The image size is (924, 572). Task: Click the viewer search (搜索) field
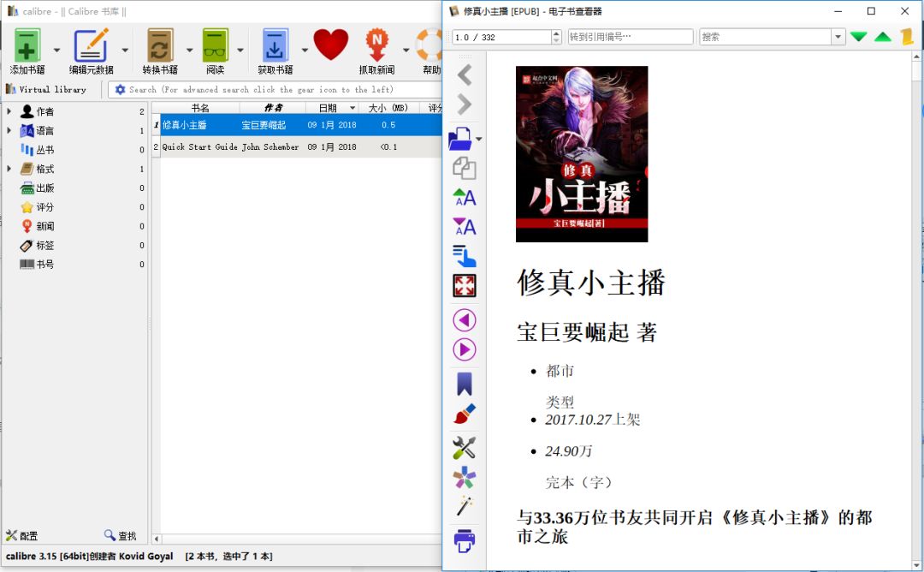(x=766, y=37)
